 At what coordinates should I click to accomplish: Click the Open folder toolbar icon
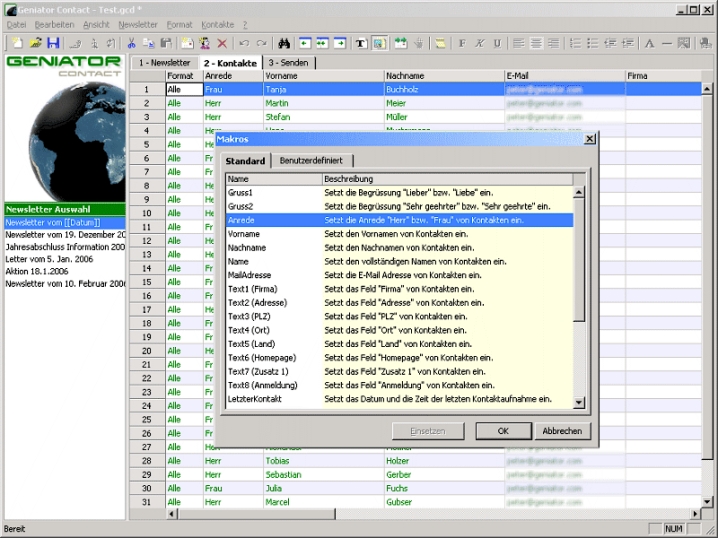[x=35, y=44]
